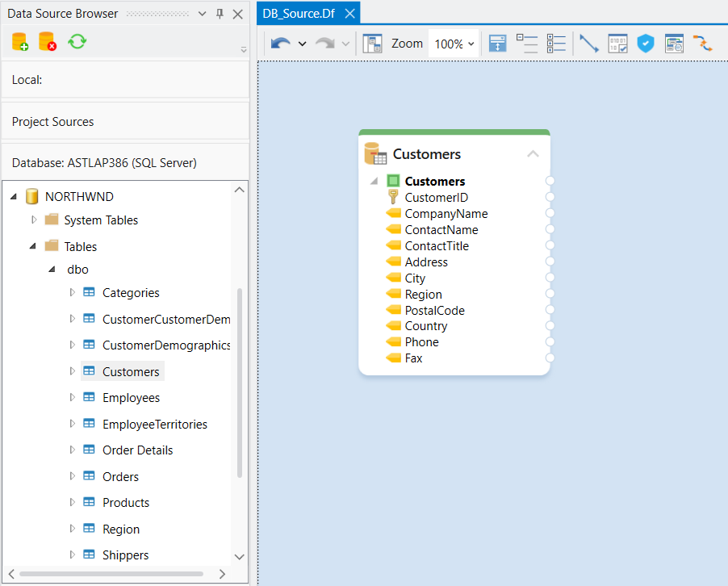Collapse the Customers object chevron
Screen dimensions: 728x586
[533, 153]
